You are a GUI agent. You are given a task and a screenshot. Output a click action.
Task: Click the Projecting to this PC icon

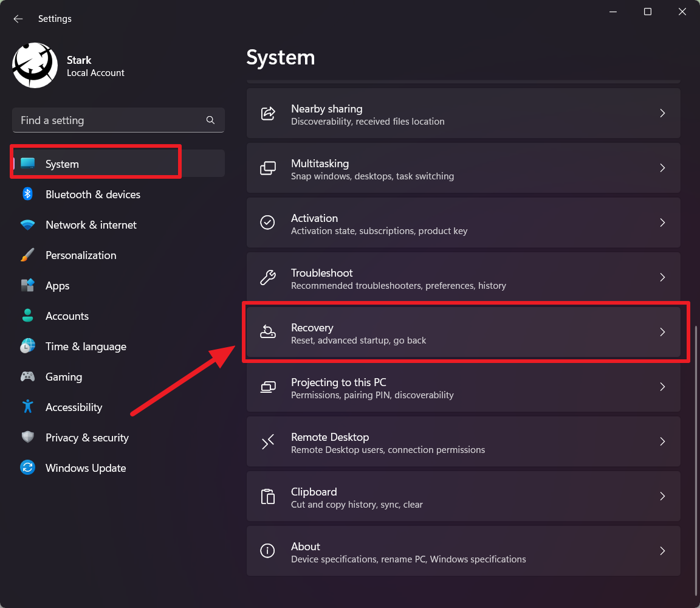[x=268, y=387]
